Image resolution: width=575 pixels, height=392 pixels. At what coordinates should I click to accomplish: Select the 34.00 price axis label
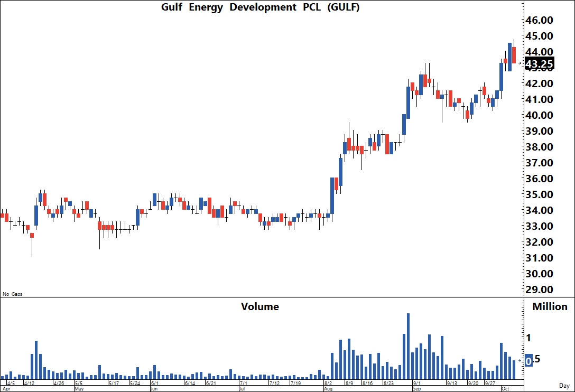tap(539, 210)
